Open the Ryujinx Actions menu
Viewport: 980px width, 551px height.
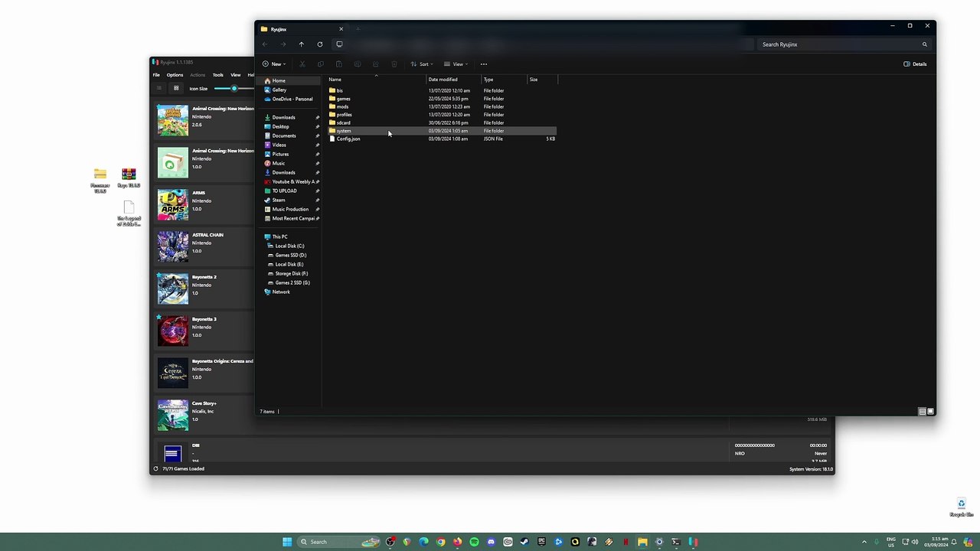pyautogui.click(x=198, y=75)
